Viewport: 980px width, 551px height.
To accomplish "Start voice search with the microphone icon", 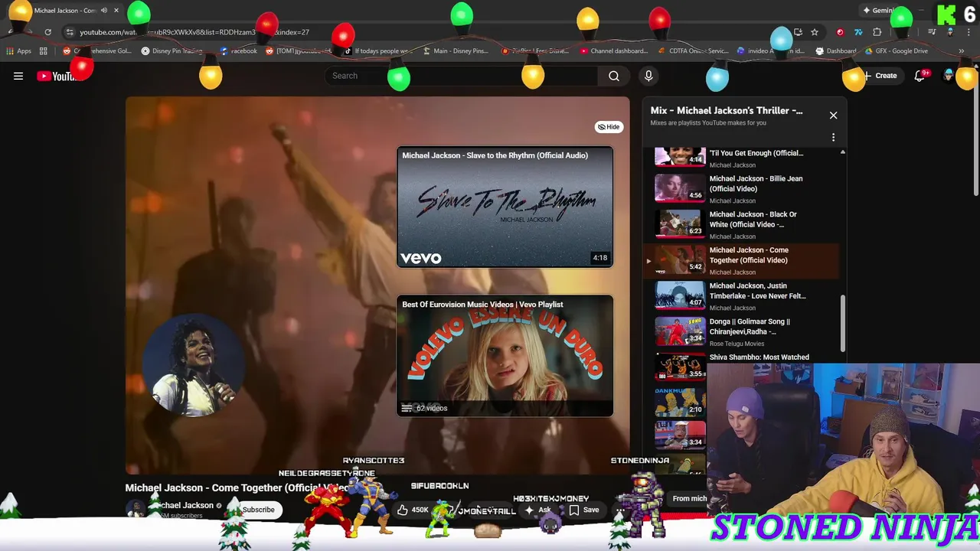I will point(648,76).
